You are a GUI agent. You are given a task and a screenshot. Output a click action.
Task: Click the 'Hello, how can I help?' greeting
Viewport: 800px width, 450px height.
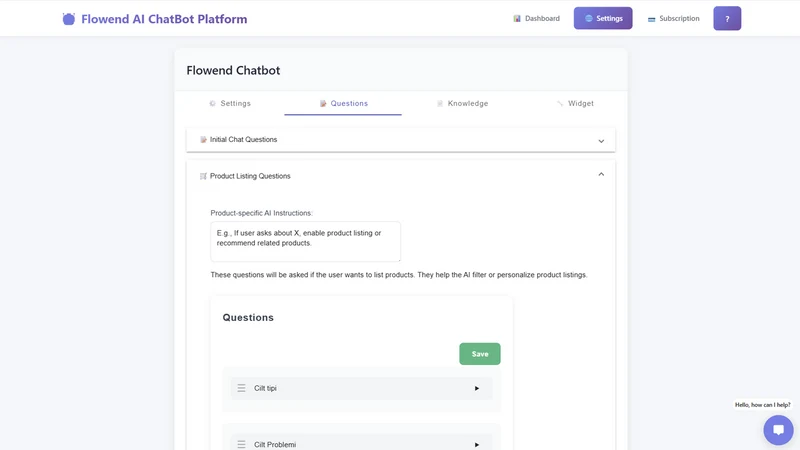[762, 405]
